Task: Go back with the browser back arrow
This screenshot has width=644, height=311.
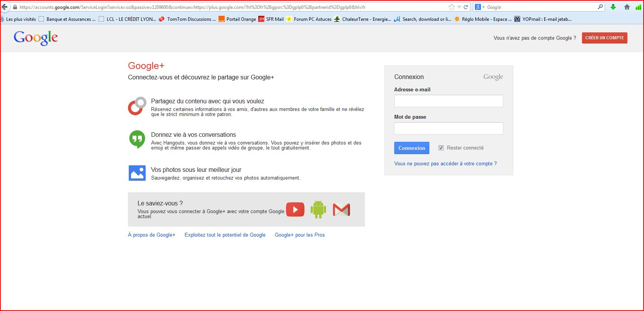Action: click(x=4, y=7)
